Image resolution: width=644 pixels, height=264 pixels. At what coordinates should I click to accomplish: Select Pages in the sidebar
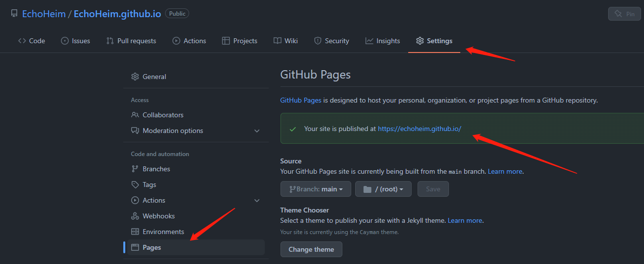tap(196, 247)
